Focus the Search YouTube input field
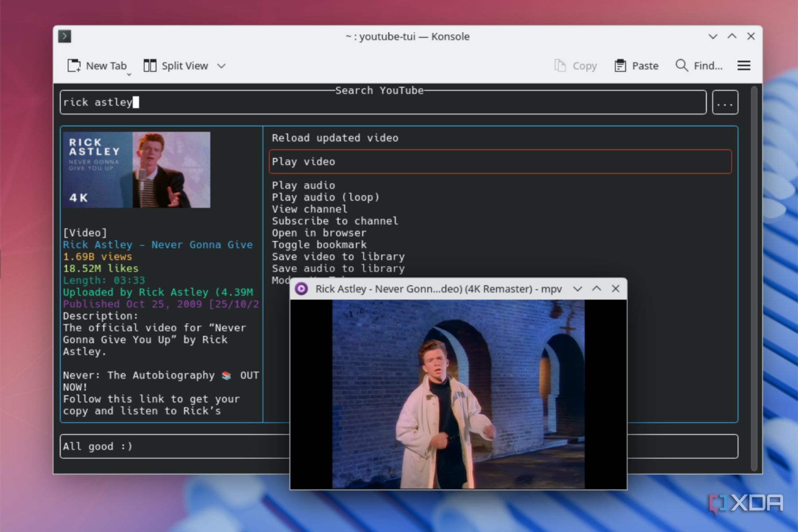Screen dimensions: 798x532 383,102
